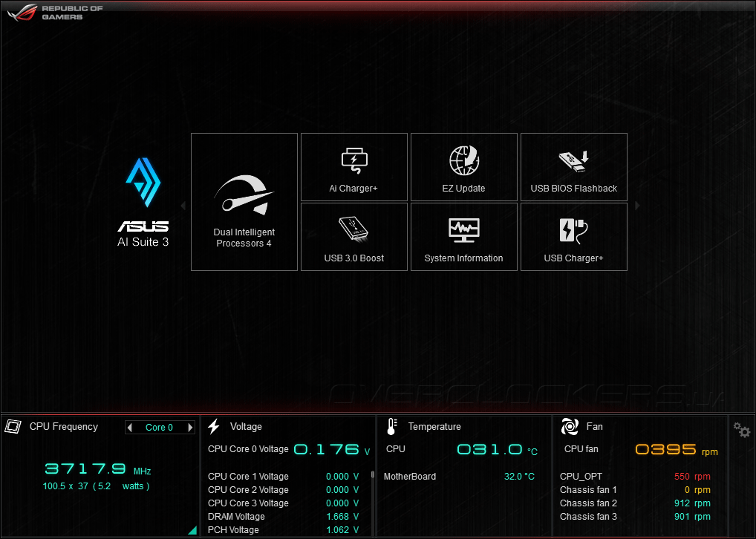Screen dimensions: 756x539
Task: Go to next tile page arrow
Action: point(637,206)
